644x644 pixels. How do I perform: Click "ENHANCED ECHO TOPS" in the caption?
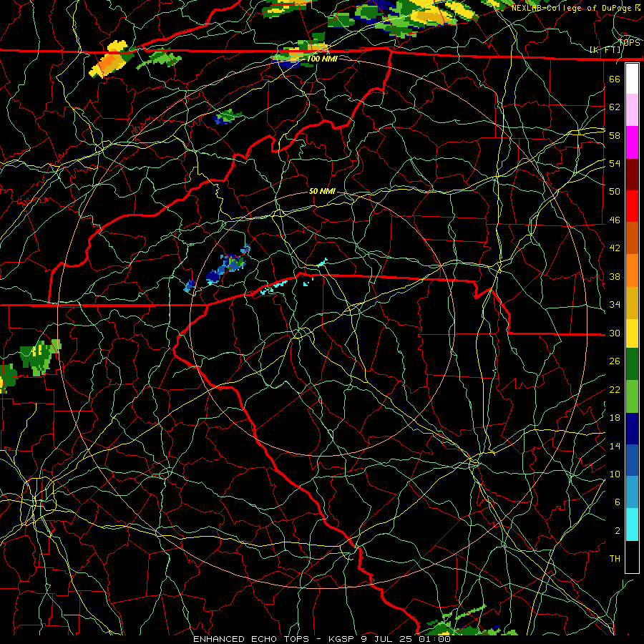[x=250, y=639]
